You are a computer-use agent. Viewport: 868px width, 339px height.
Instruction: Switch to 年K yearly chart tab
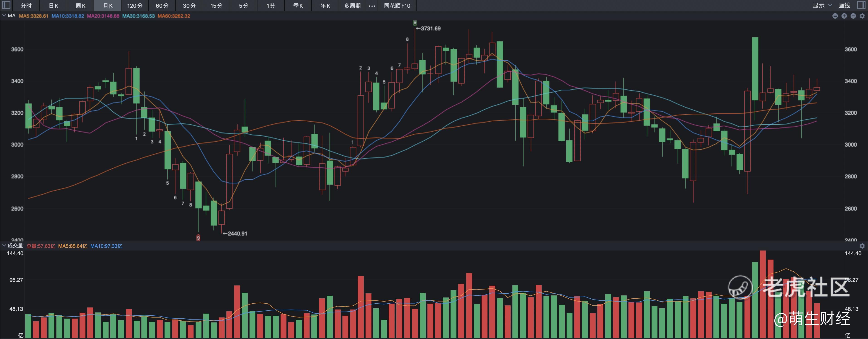325,6
